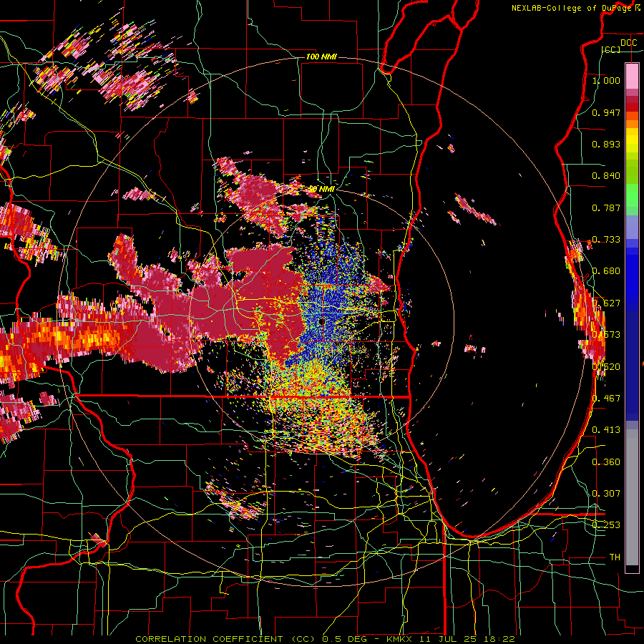
Task: Pick the light pink segment atop color bar
Action: pos(632,76)
